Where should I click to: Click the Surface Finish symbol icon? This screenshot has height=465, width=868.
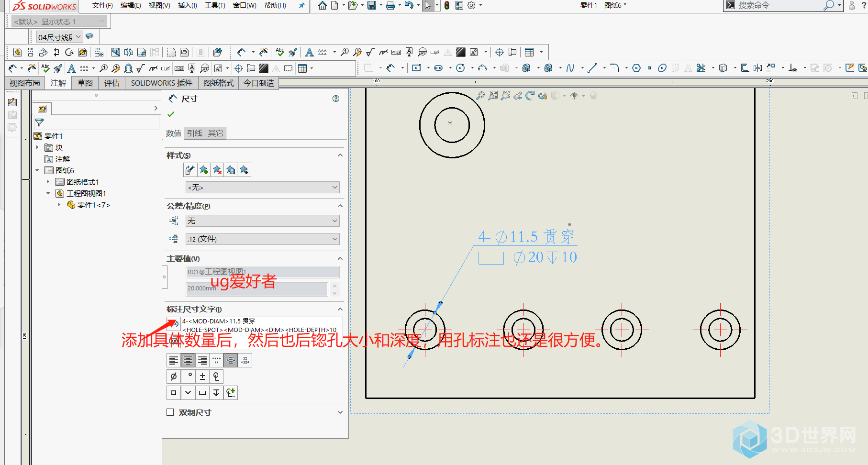pyautogui.click(x=370, y=52)
